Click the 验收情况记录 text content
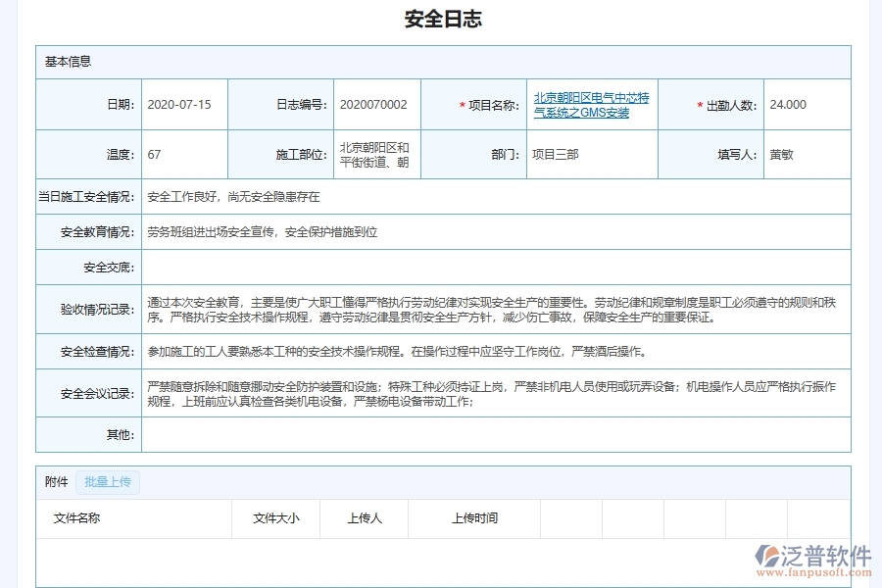Screen dimensions: 882x588 (490, 311)
